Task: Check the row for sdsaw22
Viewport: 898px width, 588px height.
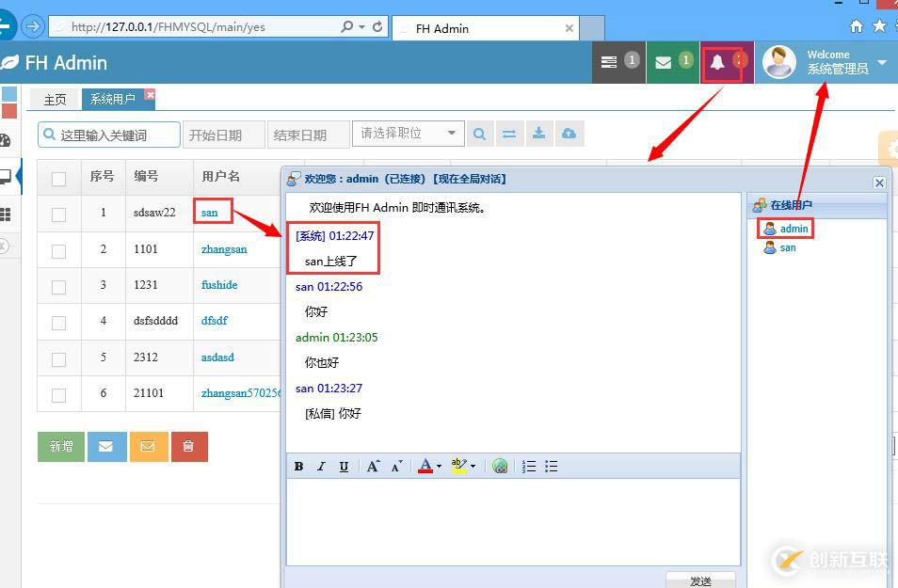Action: coord(58,215)
